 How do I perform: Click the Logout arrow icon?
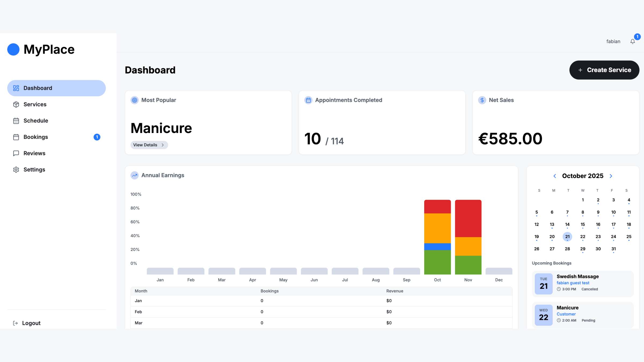point(16,323)
